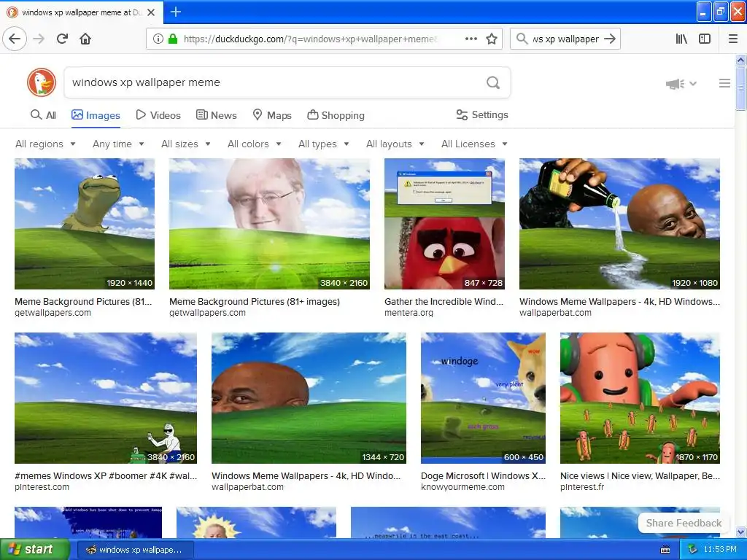Open the Firefox hamburger menu
The width and height of the screenshot is (747, 560).
coord(733,39)
